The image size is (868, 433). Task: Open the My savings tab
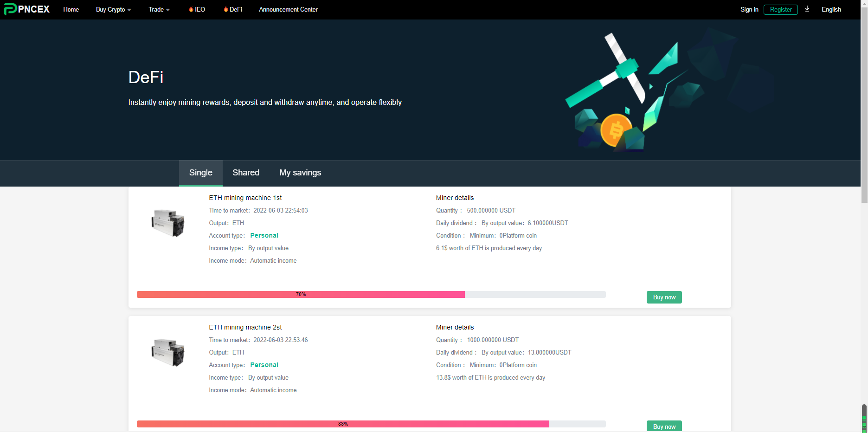click(x=300, y=173)
